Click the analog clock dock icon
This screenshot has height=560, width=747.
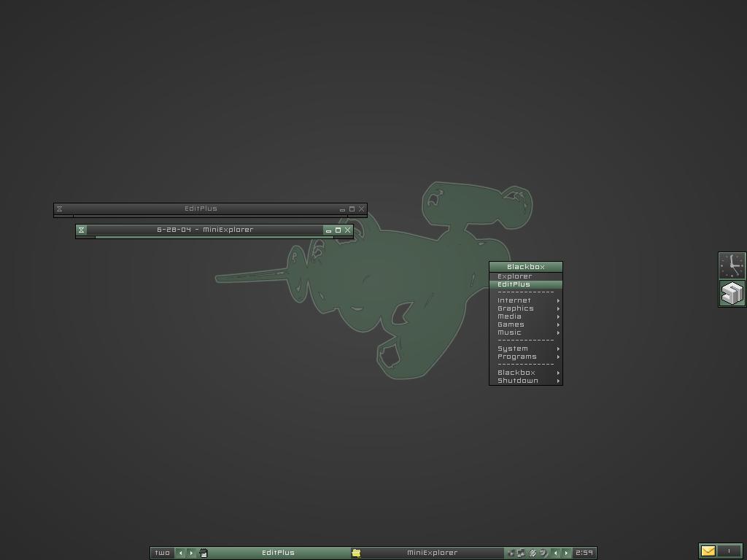[x=732, y=265]
